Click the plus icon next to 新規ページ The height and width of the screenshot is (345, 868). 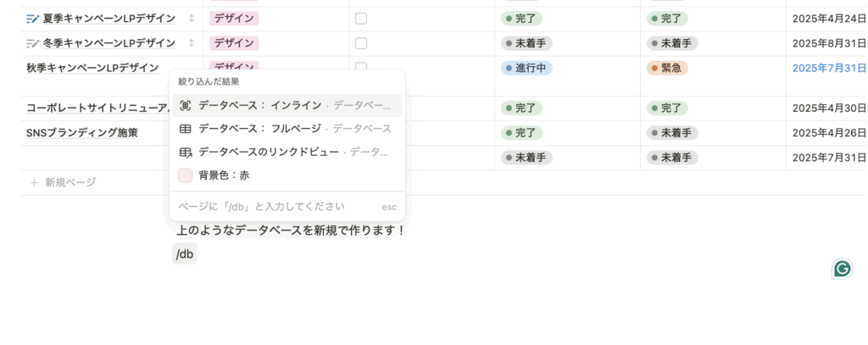coord(34,182)
